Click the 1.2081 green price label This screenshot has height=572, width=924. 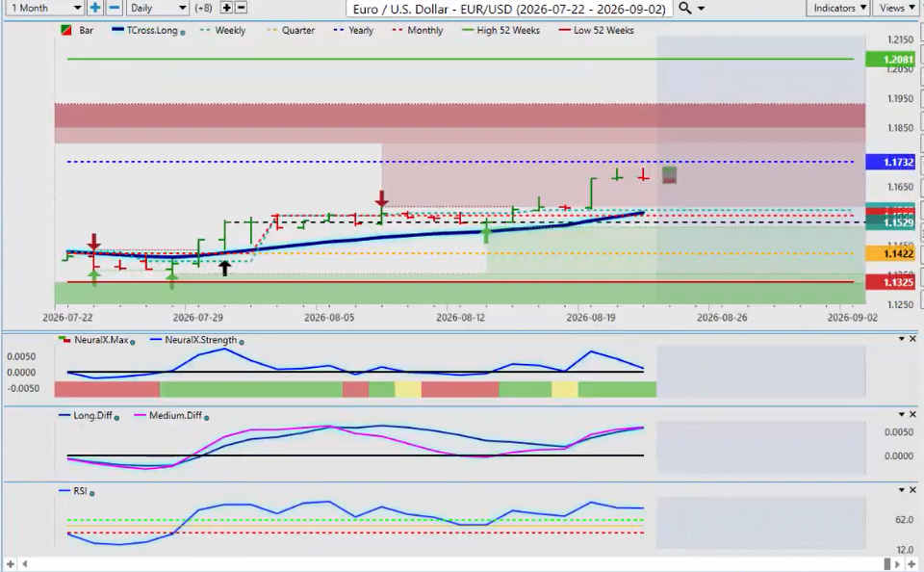click(889, 60)
